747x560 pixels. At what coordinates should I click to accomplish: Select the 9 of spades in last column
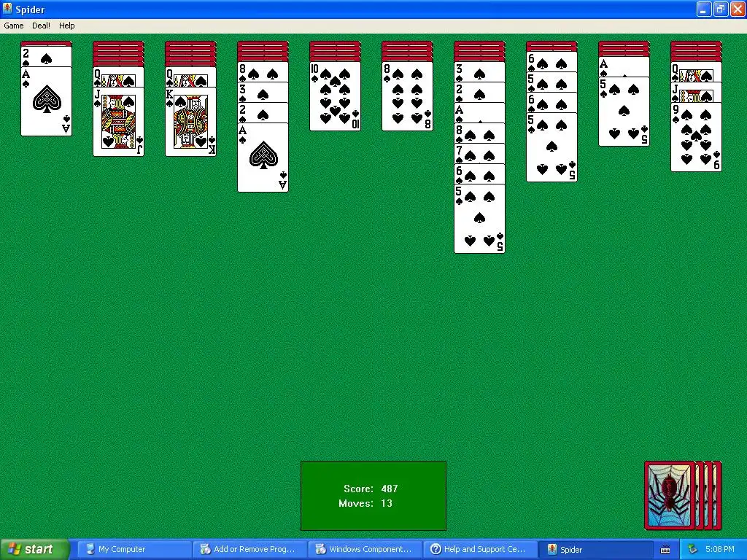pos(696,136)
